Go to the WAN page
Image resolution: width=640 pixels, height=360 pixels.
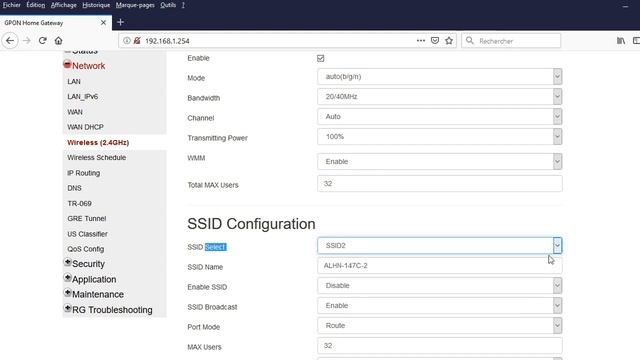pyautogui.click(x=75, y=112)
